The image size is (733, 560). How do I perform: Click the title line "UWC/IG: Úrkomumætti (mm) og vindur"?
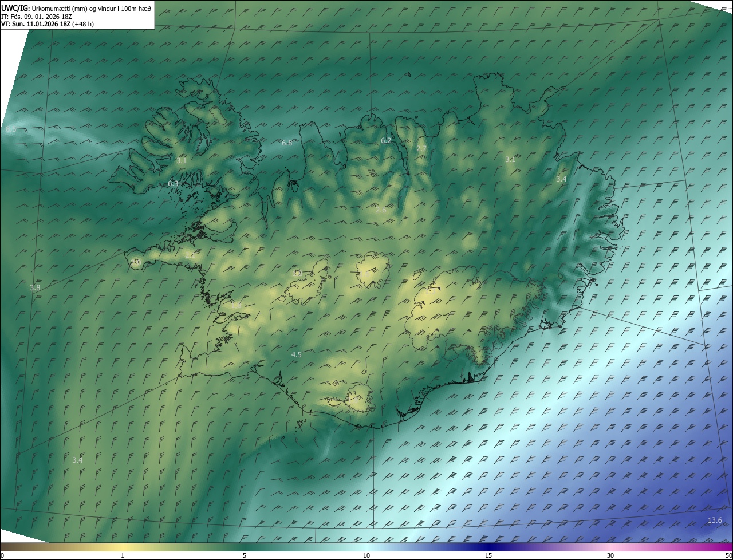[x=76, y=8]
